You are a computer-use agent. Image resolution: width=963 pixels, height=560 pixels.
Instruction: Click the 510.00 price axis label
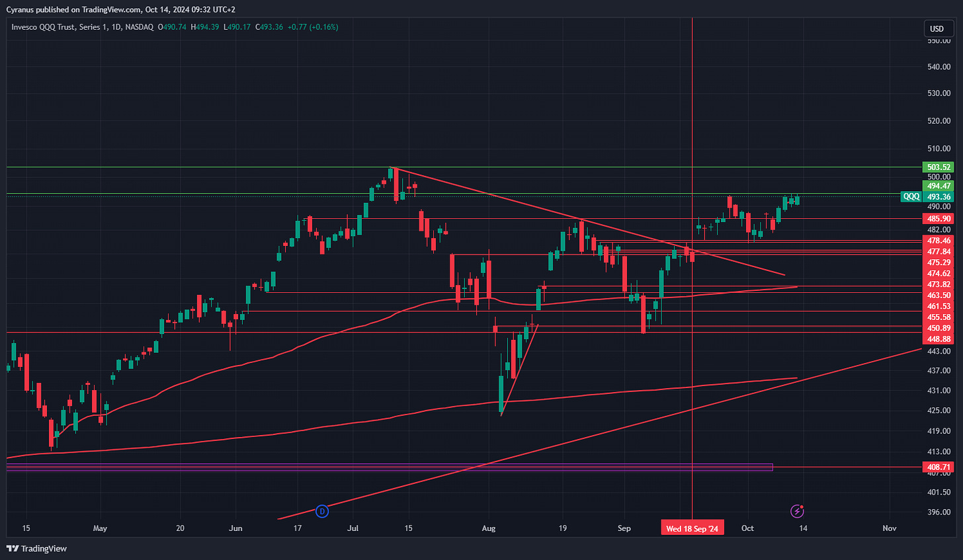939,149
